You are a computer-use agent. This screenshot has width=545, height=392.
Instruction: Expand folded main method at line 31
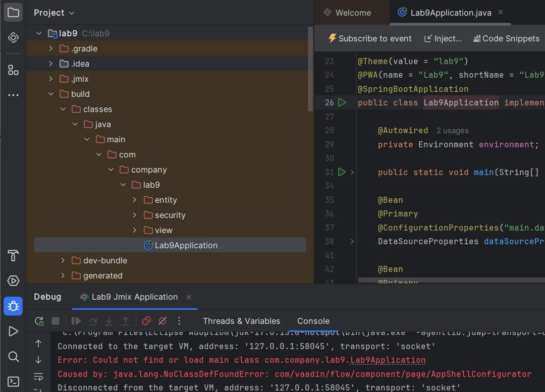coord(352,172)
